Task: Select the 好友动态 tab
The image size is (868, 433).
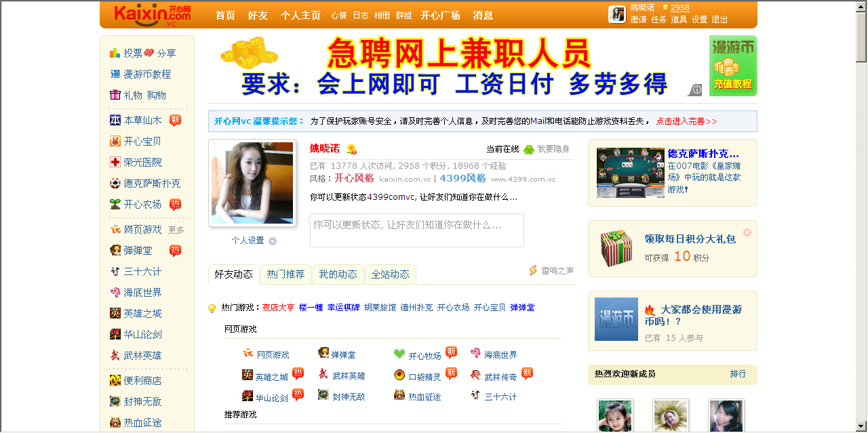Action: (x=233, y=274)
